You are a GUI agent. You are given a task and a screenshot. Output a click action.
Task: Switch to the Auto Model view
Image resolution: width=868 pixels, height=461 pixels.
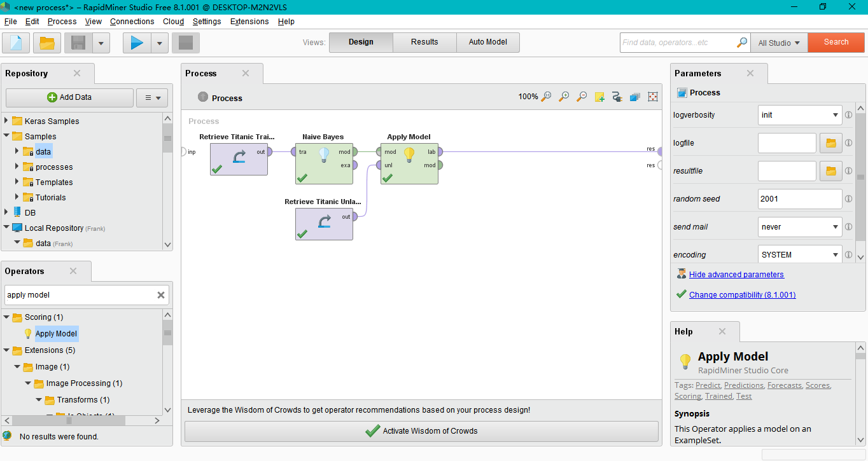coord(488,43)
